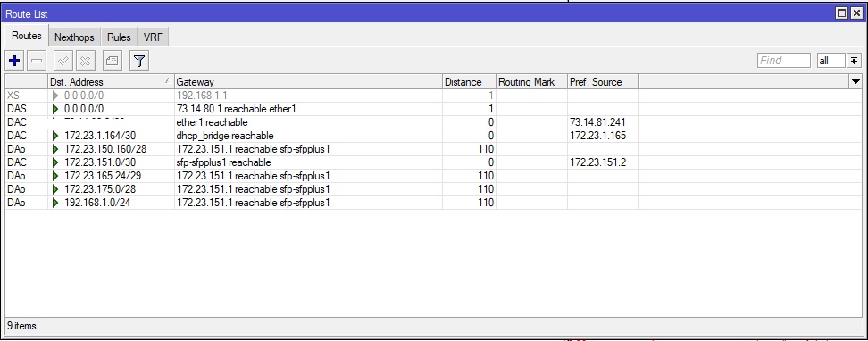Viewport: 868px width, 341px height.
Task: Sort by Dst. Address column header
Action: [111, 82]
